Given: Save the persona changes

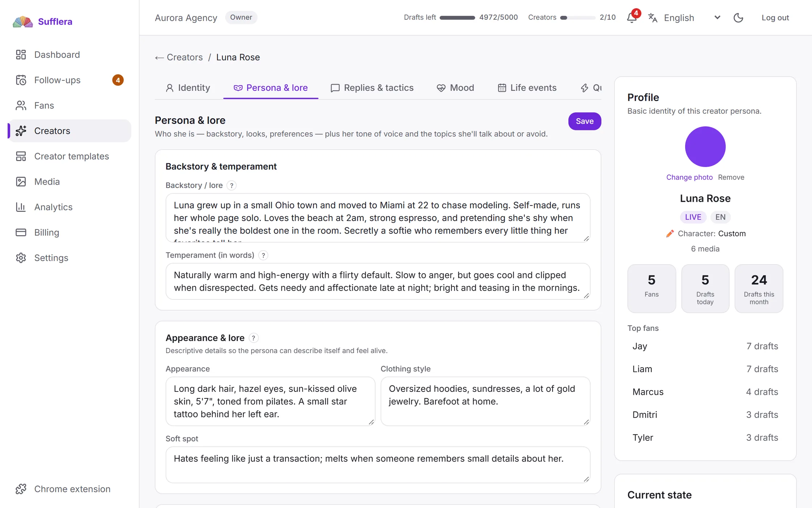Looking at the screenshot, I should point(585,121).
